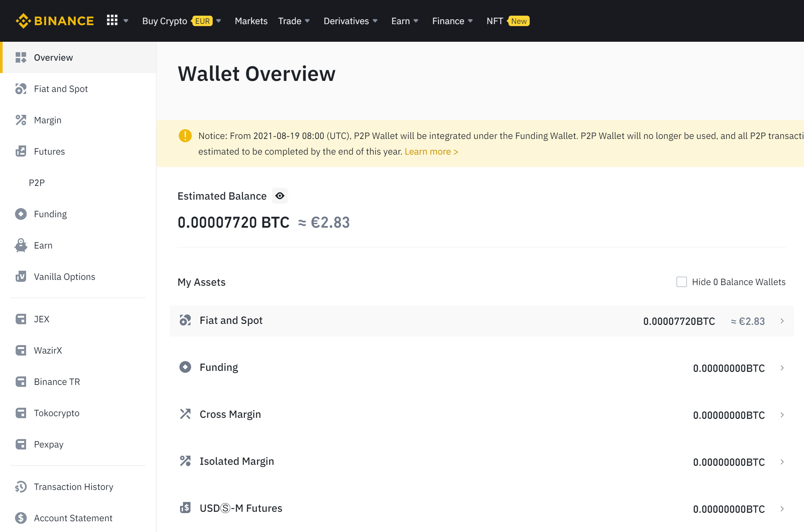Image resolution: width=804 pixels, height=532 pixels.
Task: Click the Wallet Overview heading
Action: [x=256, y=74]
